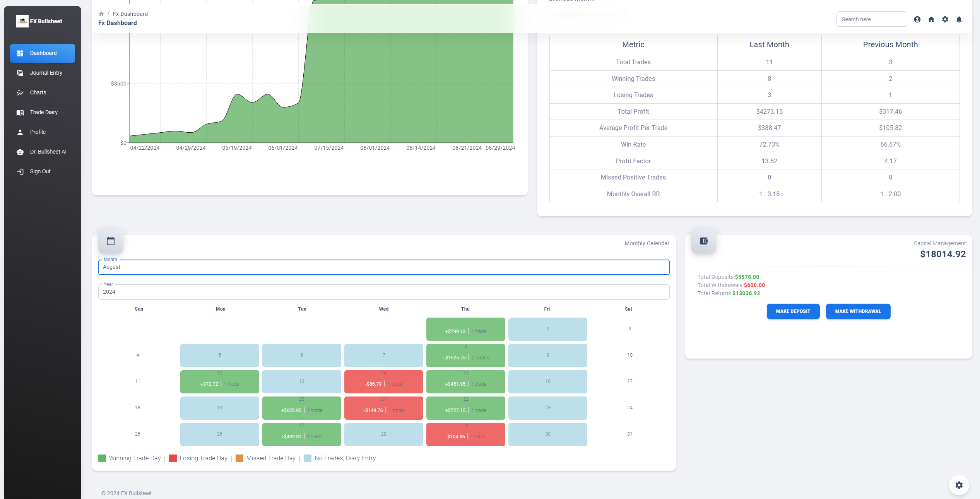Screen dimensions: 980x499
Task: Select Dashboard menu item in sidebar
Action: [43, 52]
